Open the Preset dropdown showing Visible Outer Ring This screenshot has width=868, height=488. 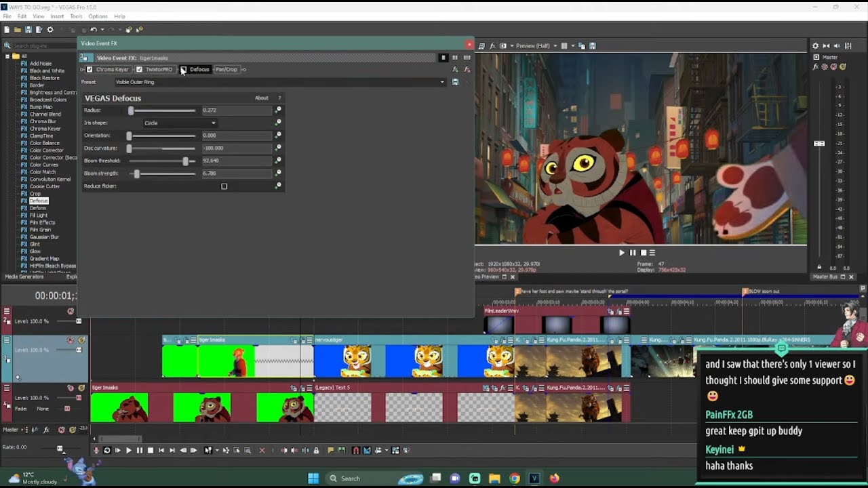tap(280, 82)
